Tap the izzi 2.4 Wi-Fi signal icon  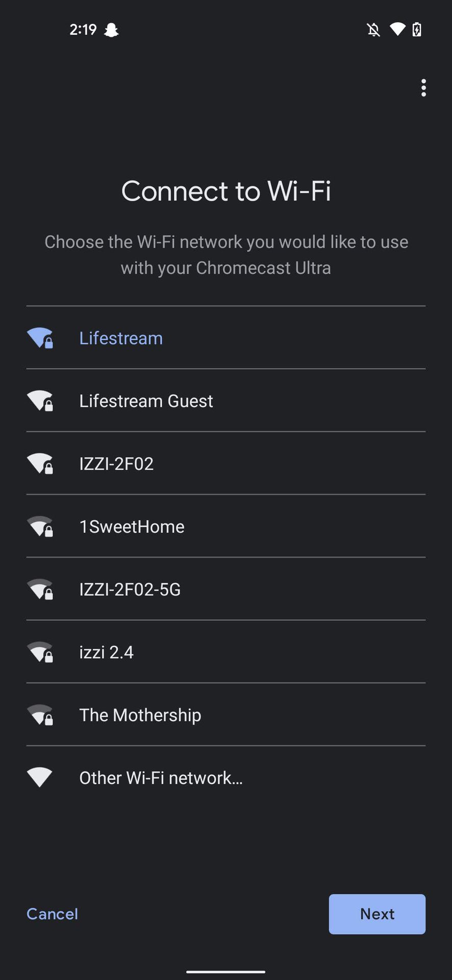point(39,652)
